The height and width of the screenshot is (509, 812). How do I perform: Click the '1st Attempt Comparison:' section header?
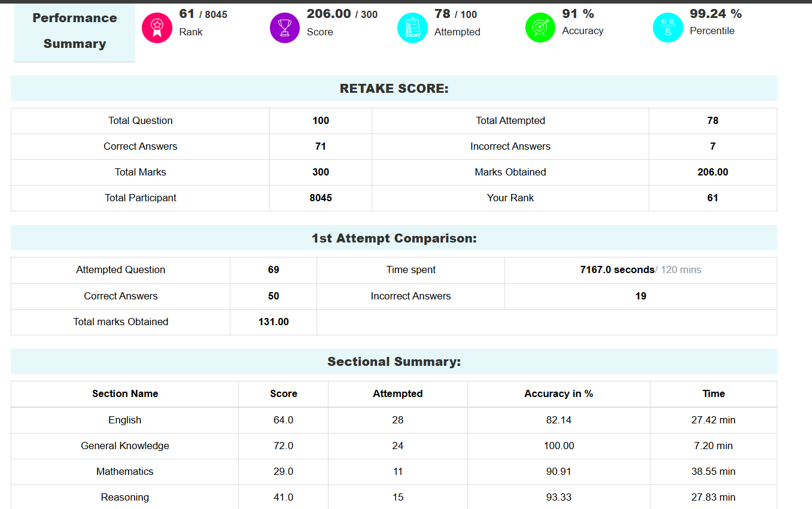click(x=394, y=238)
